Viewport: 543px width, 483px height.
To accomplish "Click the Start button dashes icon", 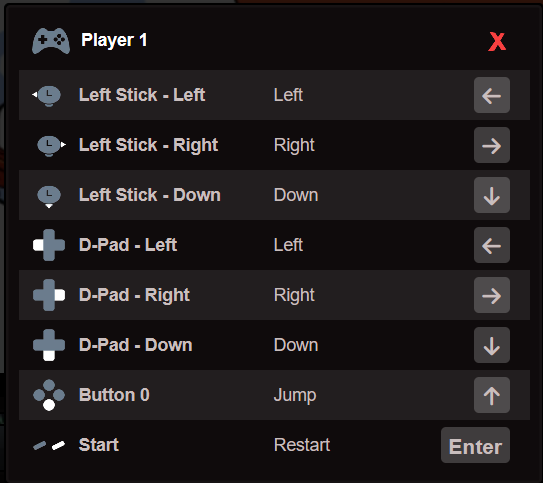I will pos(49,445).
